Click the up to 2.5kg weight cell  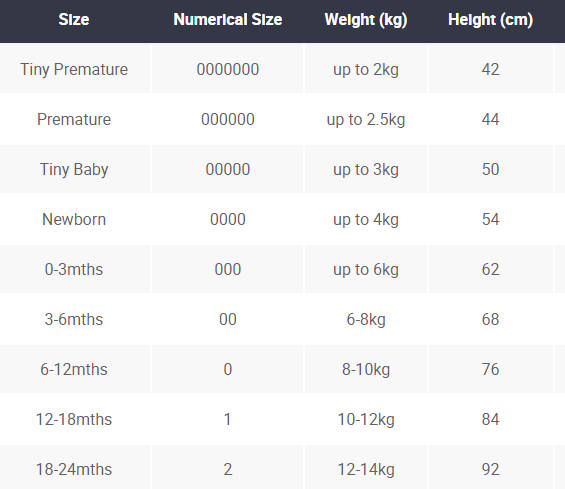366,120
